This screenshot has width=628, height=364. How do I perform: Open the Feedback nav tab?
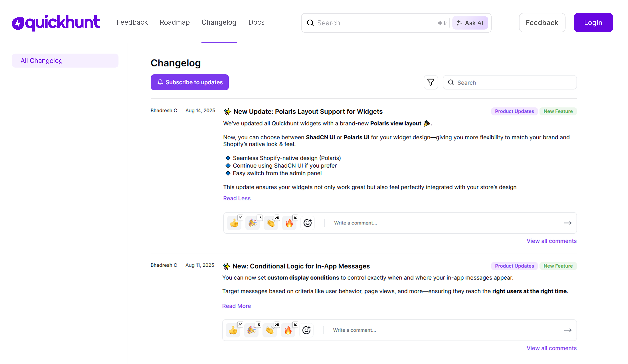point(132,22)
